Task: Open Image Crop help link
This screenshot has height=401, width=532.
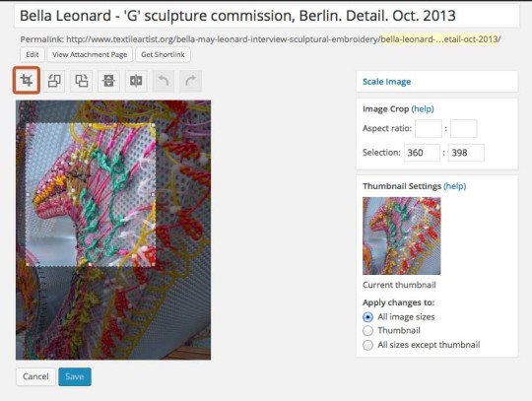Action: point(423,109)
